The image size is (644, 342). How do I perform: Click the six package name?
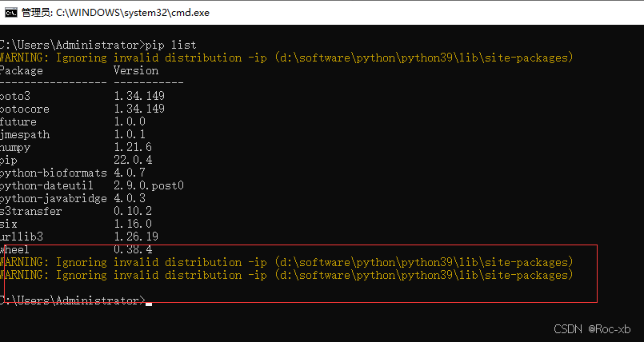click(9, 224)
